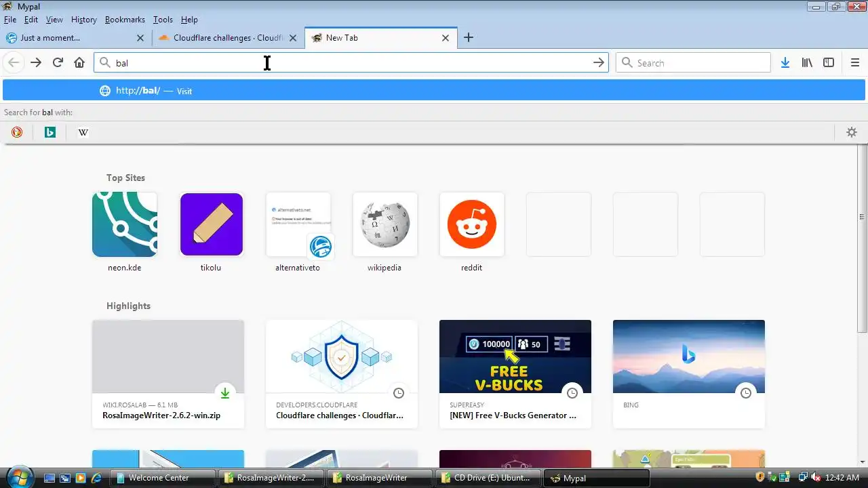868x488 pixels.
Task: Switch to Welcome Center taskbar window
Action: pos(162,478)
